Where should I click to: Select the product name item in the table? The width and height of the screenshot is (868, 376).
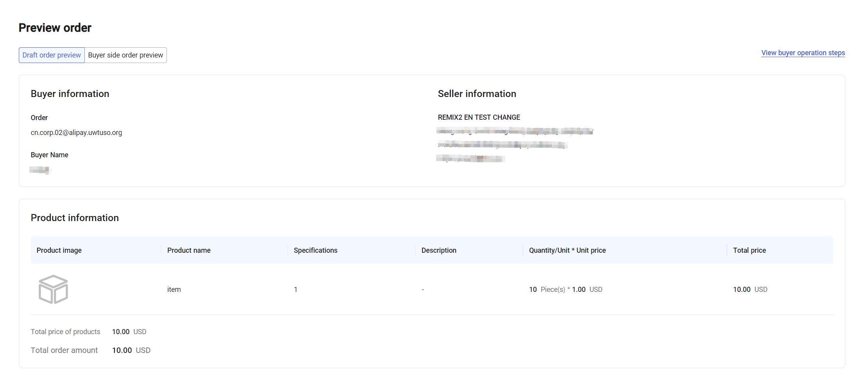tap(174, 289)
